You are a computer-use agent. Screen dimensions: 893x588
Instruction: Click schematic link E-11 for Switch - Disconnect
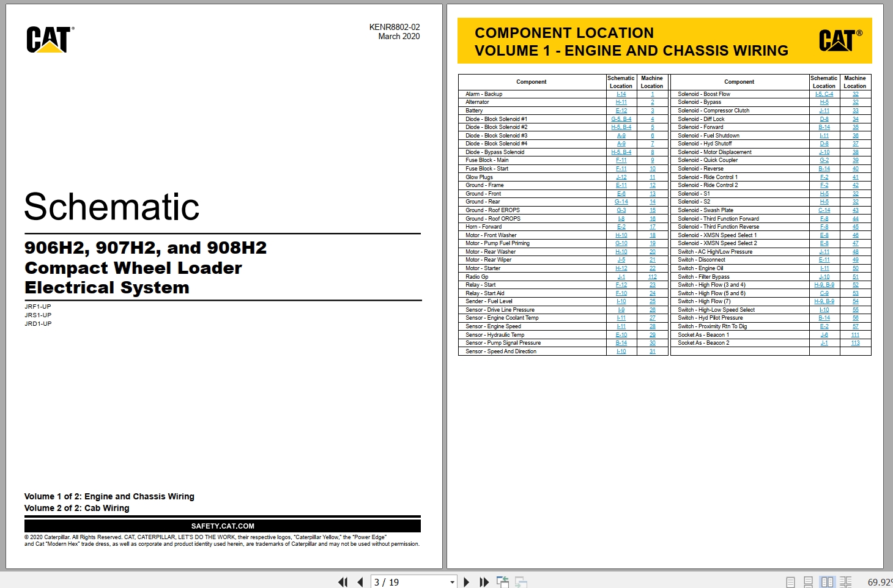click(824, 260)
